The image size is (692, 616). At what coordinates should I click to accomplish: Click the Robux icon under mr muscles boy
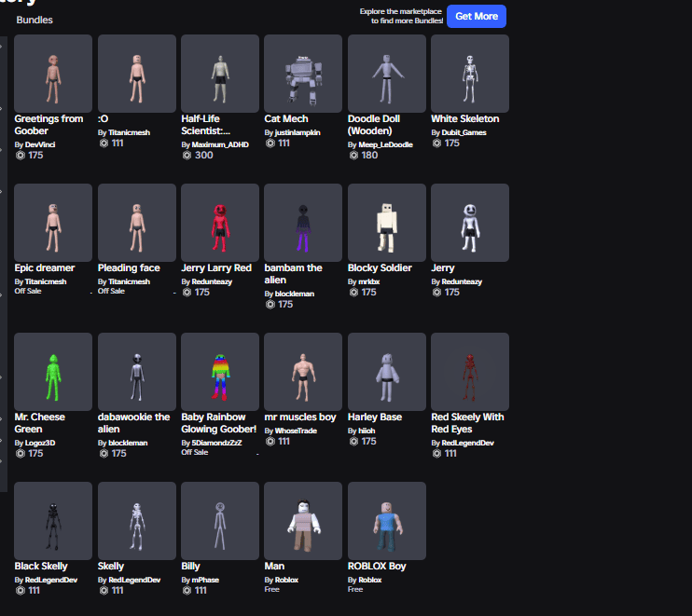pos(270,442)
